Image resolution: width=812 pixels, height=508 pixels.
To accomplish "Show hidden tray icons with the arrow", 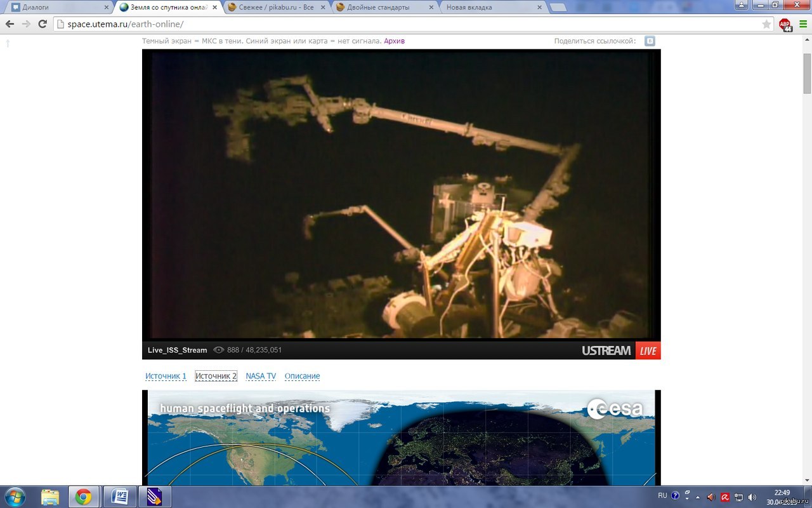I will coord(698,497).
